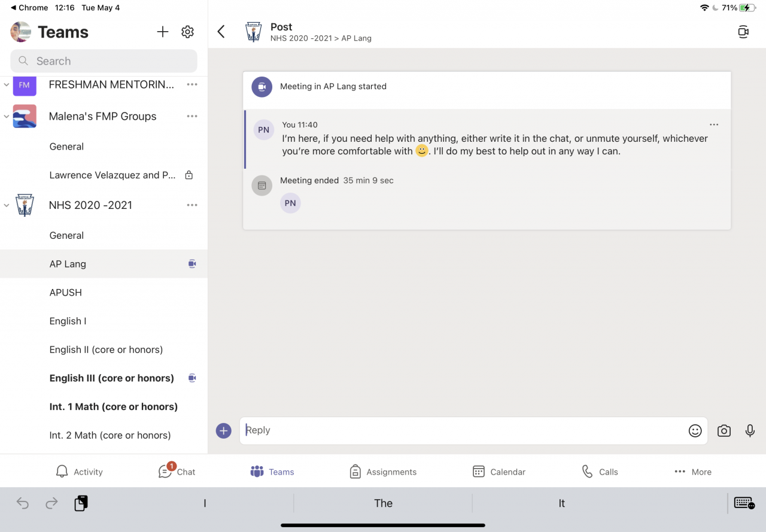Tap the battery indicator in status bar
The image size is (766, 532).
(x=747, y=8)
